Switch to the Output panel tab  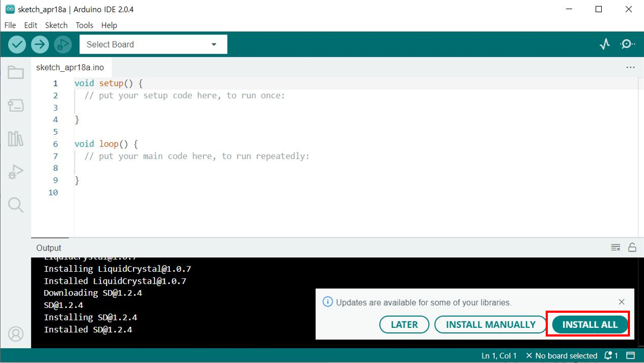tap(49, 248)
